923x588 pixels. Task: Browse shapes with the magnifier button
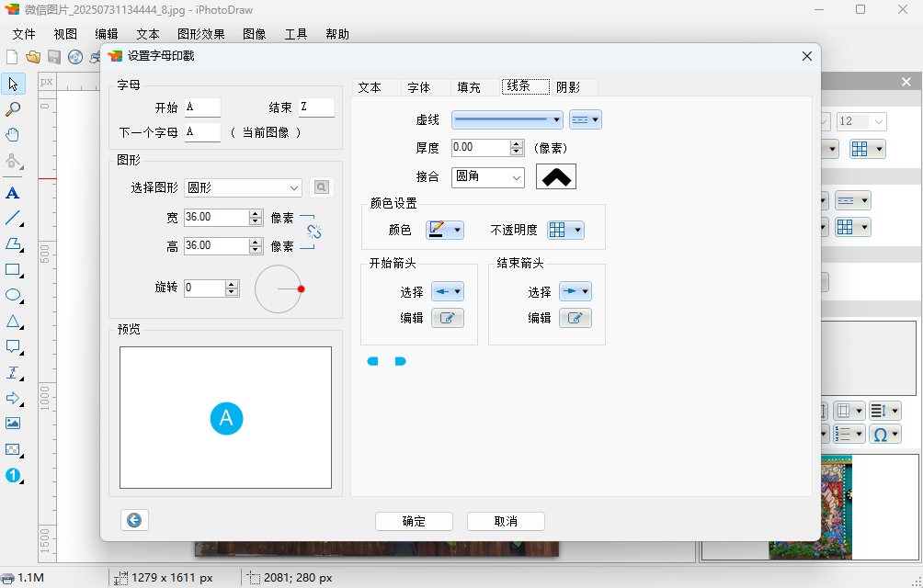pos(321,187)
